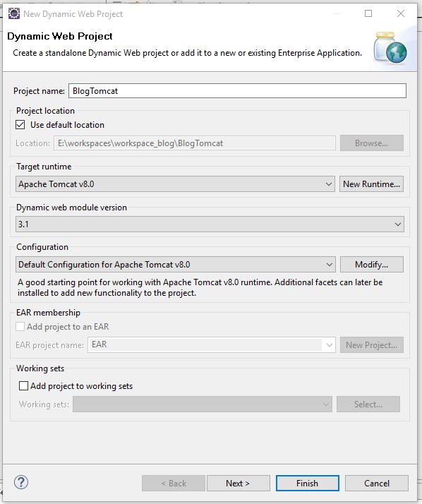The image size is (422, 504).
Task: Click the New Runtime... button
Action: tap(371, 184)
